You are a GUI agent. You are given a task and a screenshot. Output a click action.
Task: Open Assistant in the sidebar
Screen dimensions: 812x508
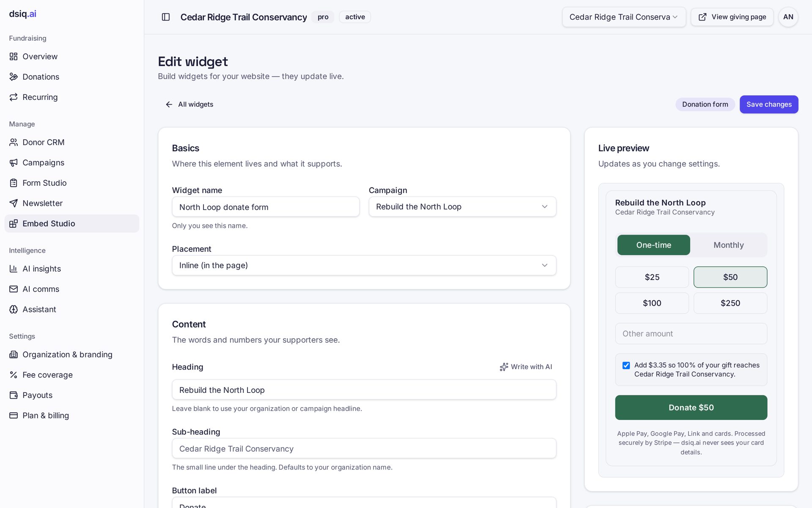71,309
